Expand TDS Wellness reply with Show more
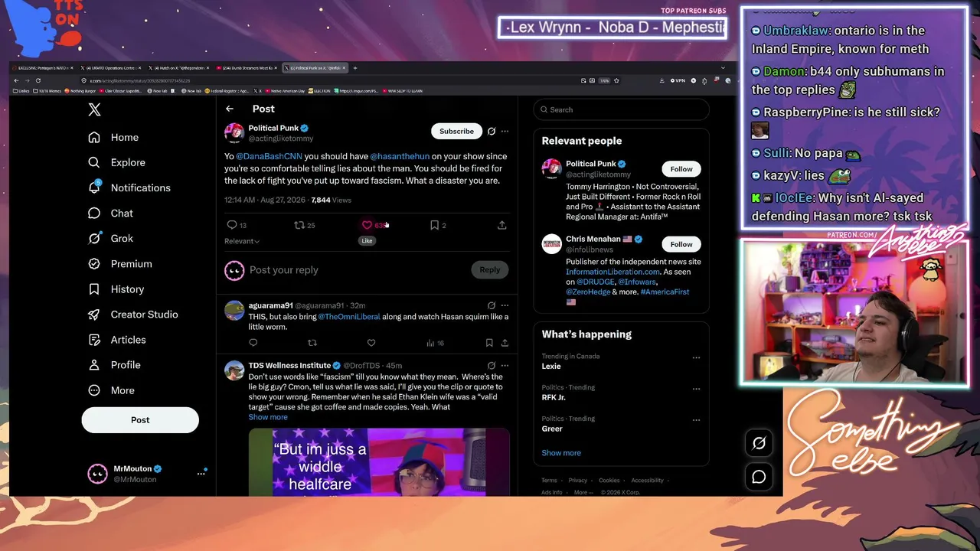 [x=268, y=417]
